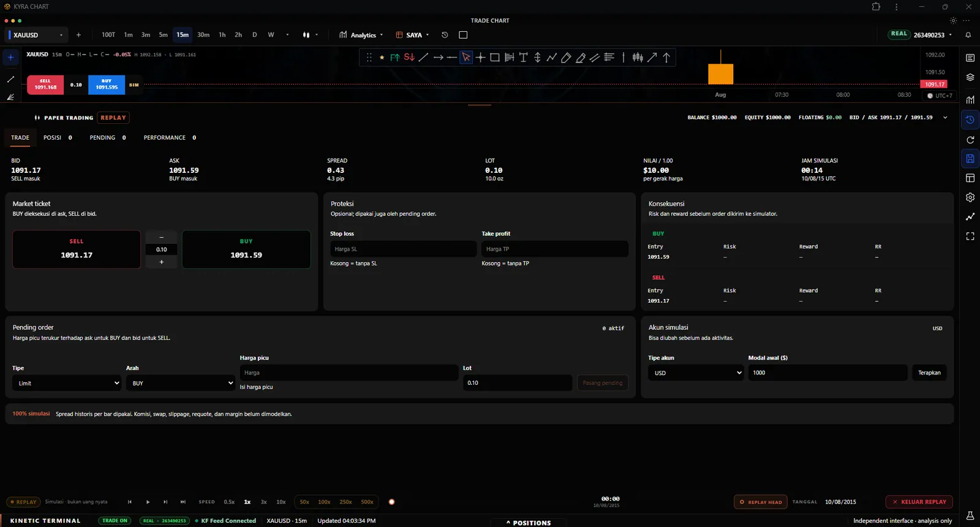
Task: Open the settings gear in right sidebar
Action: [x=970, y=197]
